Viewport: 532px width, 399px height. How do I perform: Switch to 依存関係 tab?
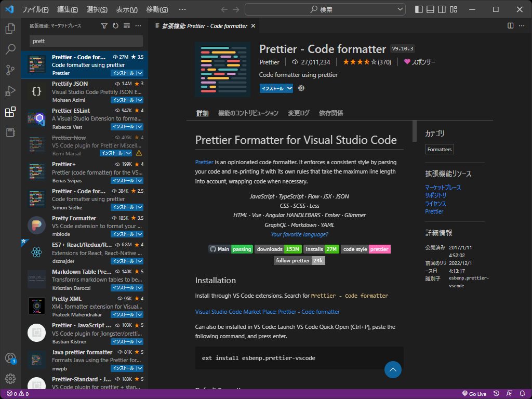point(331,113)
